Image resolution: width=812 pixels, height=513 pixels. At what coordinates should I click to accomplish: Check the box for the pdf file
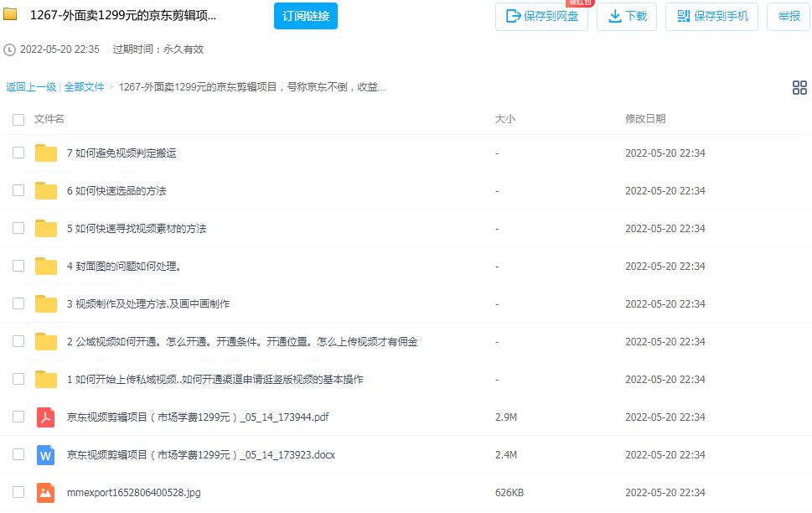point(18,417)
